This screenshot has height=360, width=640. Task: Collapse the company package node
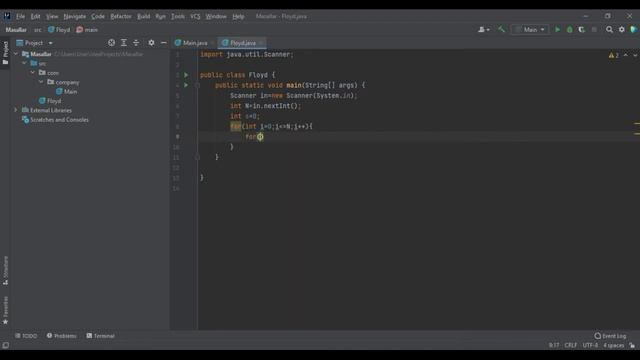pos(41,82)
